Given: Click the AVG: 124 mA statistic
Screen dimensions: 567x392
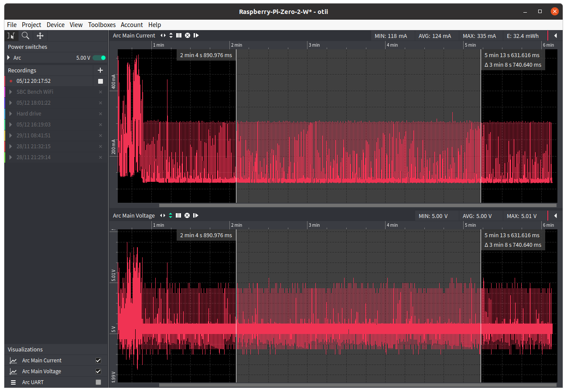Looking at the screenshot, I should tap(435, 36).
